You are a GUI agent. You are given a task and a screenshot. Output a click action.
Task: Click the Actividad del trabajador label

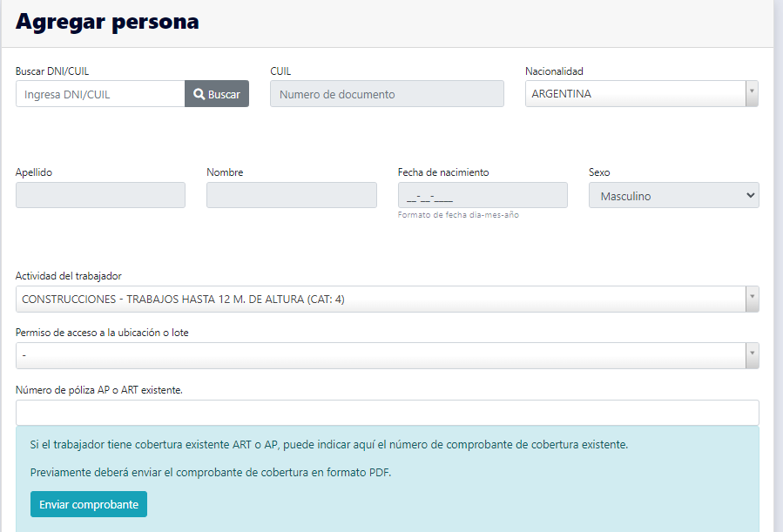pyautogui.click(x=69, y=276)
